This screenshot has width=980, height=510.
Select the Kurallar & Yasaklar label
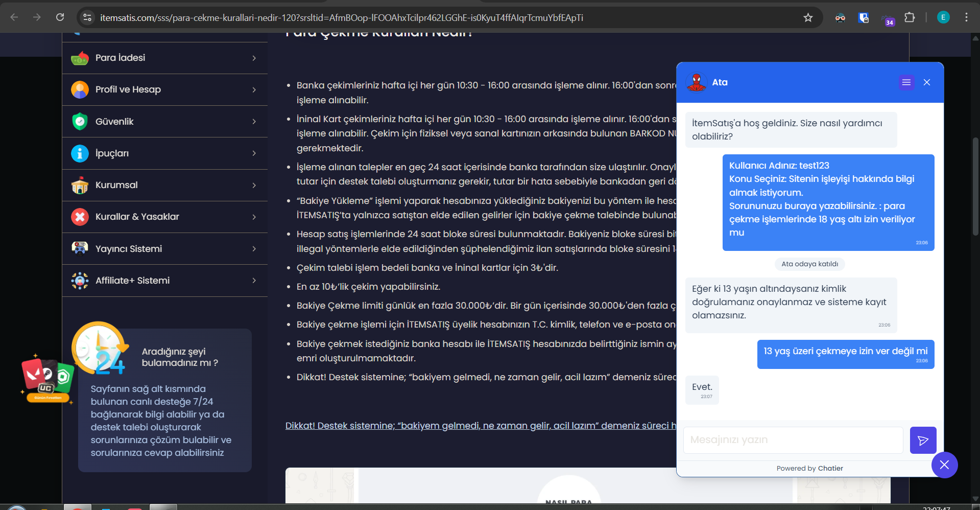[137, 217]
